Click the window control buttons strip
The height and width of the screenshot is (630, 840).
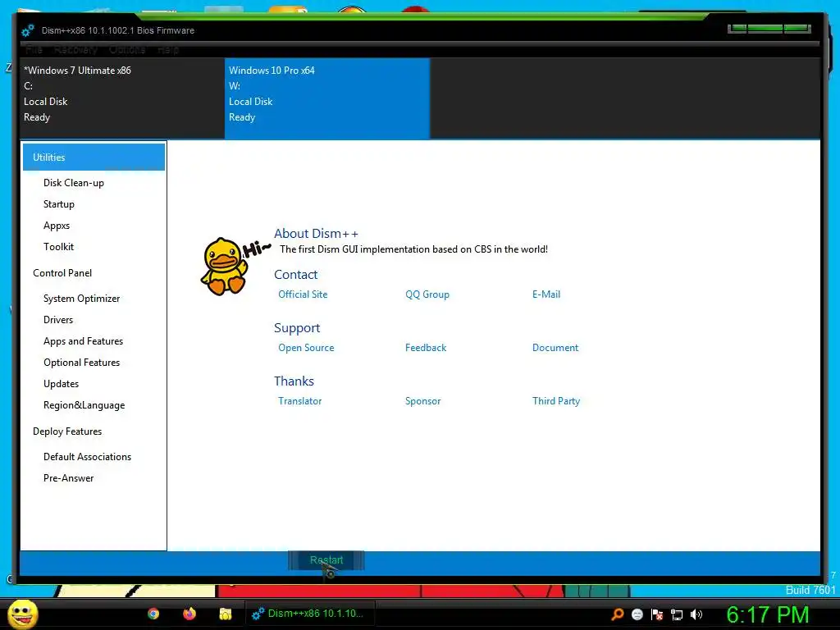tap(769, 29)
